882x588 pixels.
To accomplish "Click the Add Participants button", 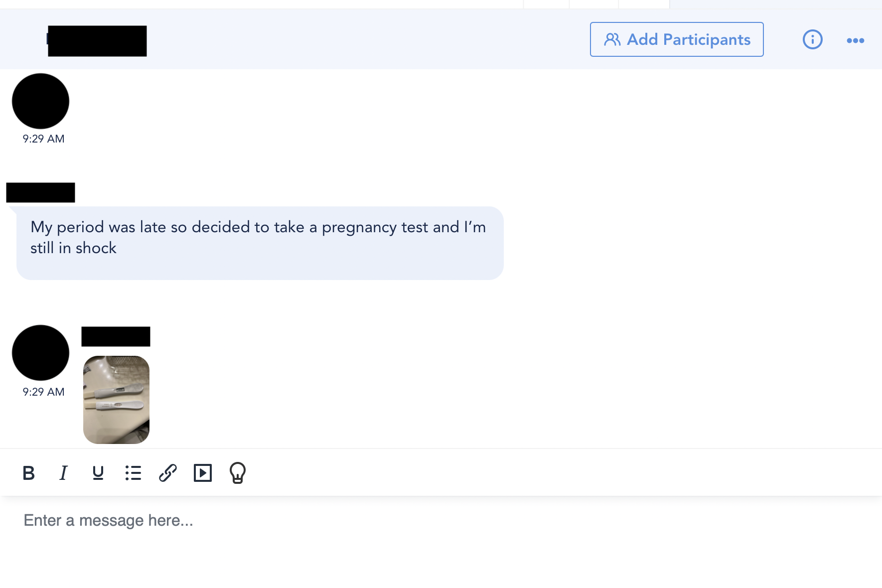I will coord(677,39).
